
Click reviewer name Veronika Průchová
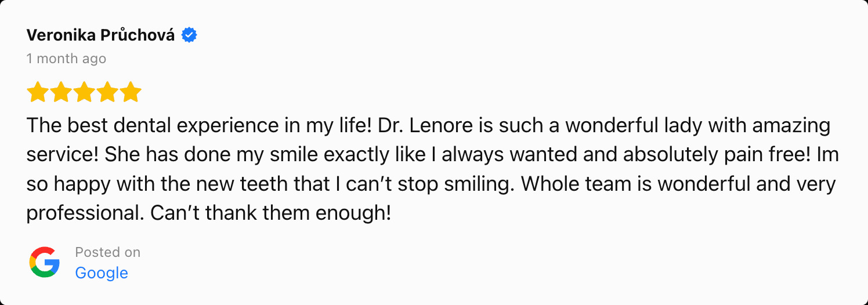coord(100,35)
